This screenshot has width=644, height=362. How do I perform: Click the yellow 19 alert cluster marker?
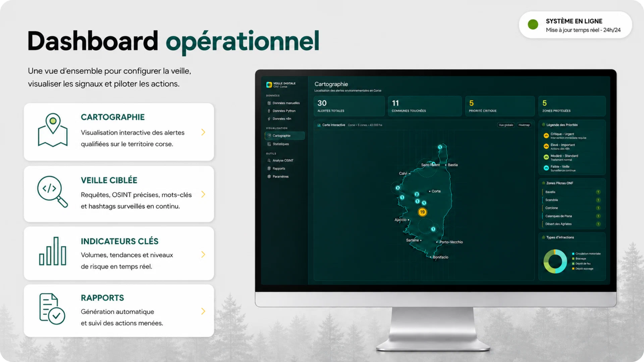(422, 212)
